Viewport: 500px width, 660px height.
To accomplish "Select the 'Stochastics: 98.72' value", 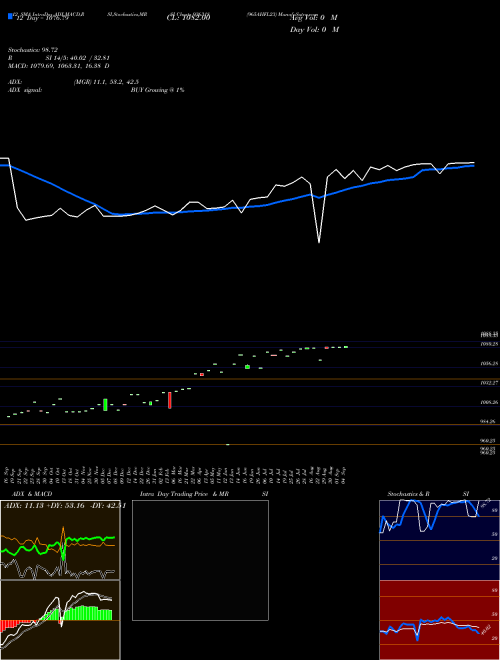I will click(33, 50).
